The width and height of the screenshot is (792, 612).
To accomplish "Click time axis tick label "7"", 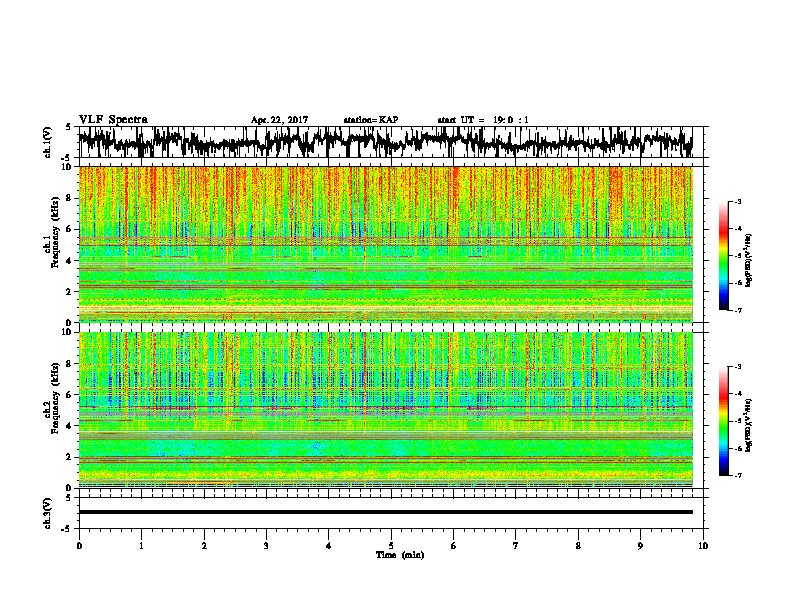I will click(x=516, y=546).
